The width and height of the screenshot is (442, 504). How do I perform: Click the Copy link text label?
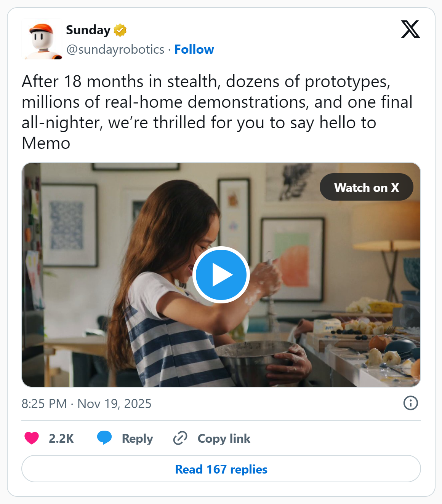click(x=224, y=439)
